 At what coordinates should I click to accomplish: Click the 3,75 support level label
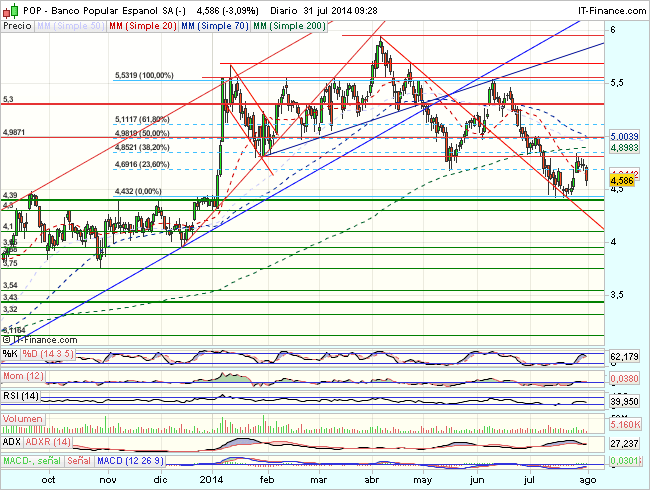tap(10, 263)
